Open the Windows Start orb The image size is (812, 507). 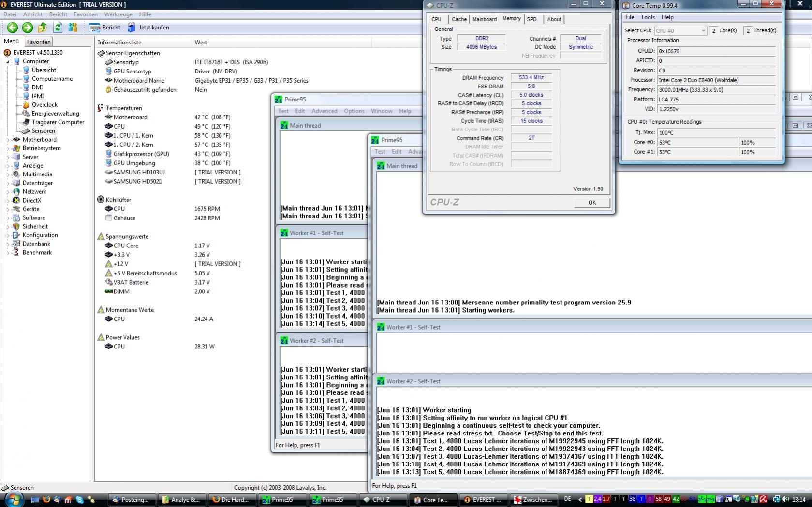13,499
